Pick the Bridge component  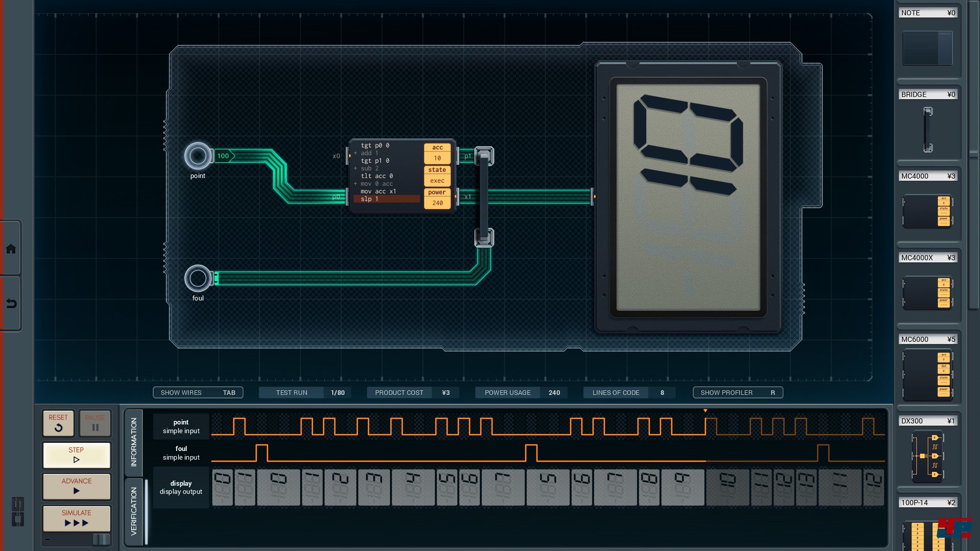pyautogui.click(x=927, y=129)
